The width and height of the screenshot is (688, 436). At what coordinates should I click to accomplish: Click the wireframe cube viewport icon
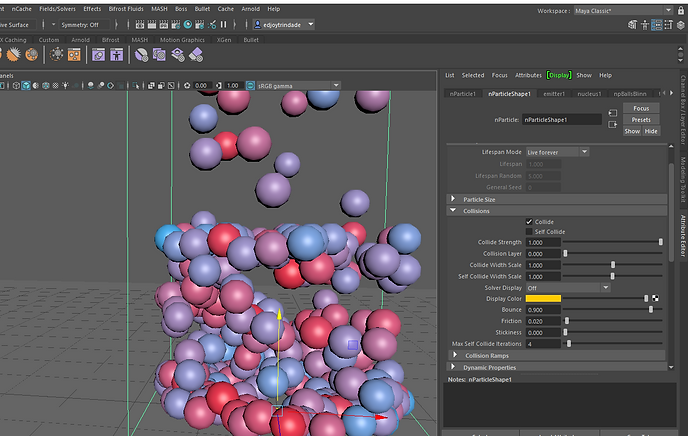(x=16, y=86)
